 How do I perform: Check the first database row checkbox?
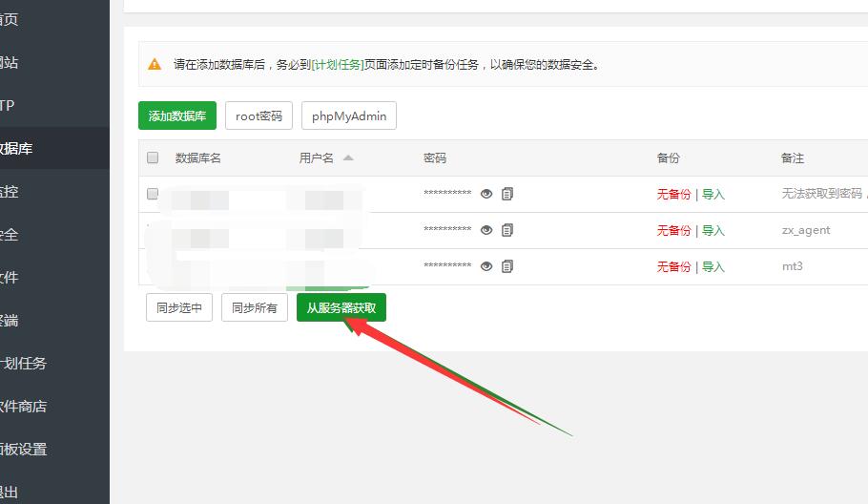coord(153,194)
